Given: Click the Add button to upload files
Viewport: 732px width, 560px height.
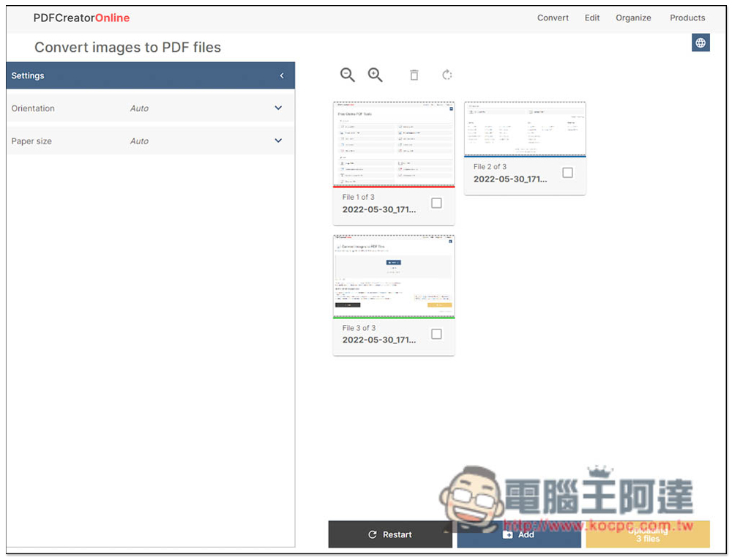Looking at the screenshot, I should 519,535.
